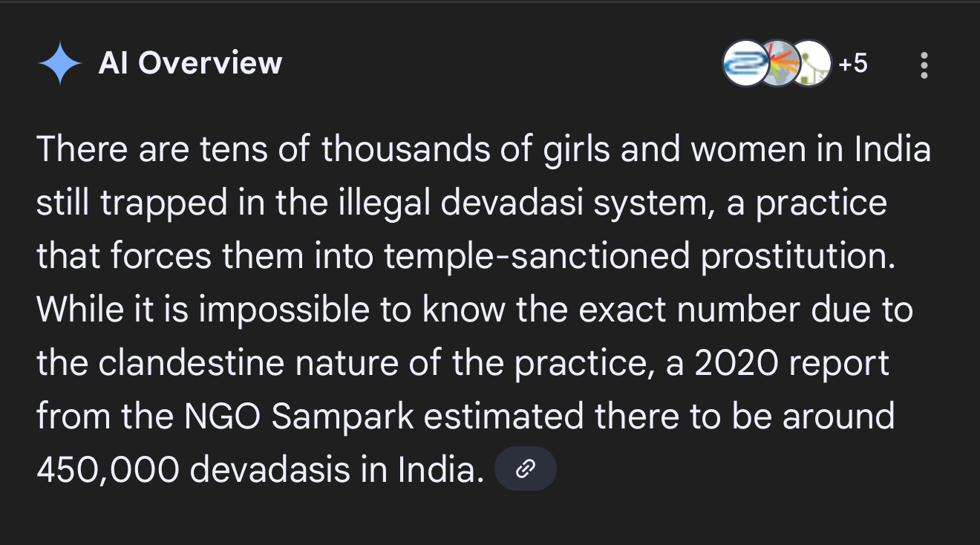This screenshot has height=545, width=980.
Task: Click the word Sampark in the overview
Action: click(x=343, y=417)
